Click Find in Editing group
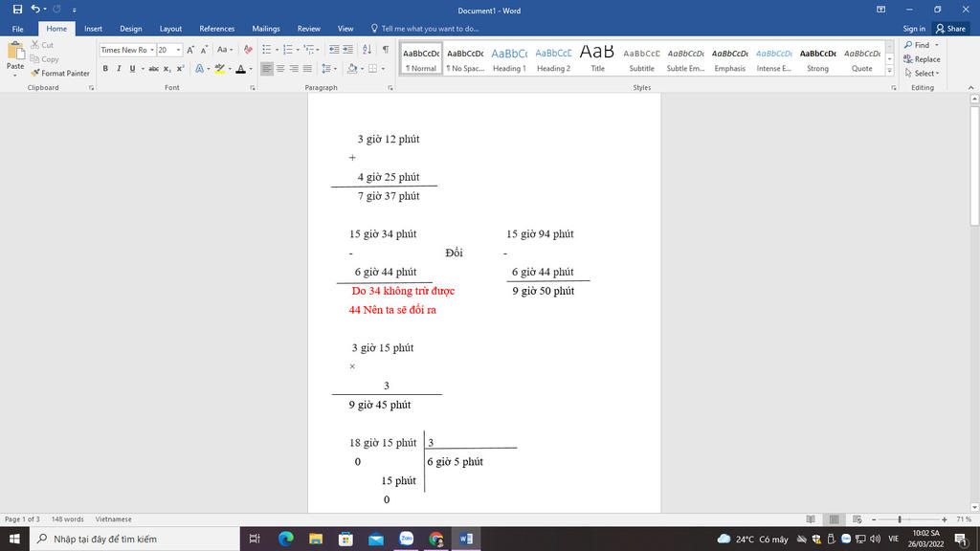This screenshot has height=551, width=980. click(921, 45)
